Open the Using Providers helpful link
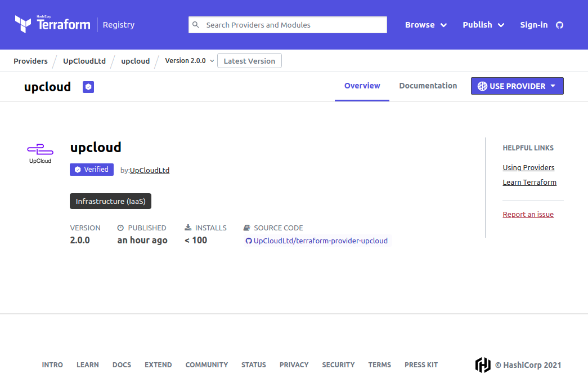 [528, 167]
